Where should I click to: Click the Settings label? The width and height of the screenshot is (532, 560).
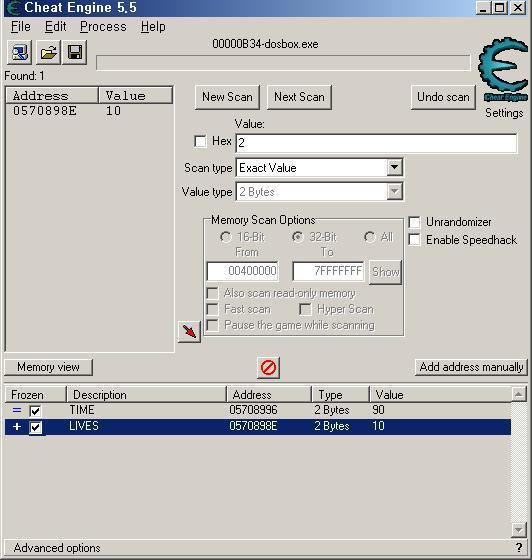(x=504, y=113)
